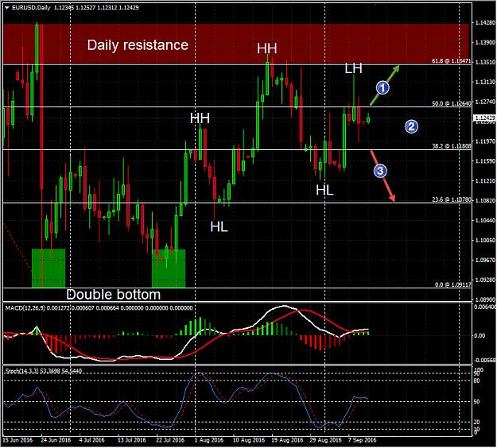
Task: Click the 1.11210 price on the axis
Action: [x=484, y=180]
